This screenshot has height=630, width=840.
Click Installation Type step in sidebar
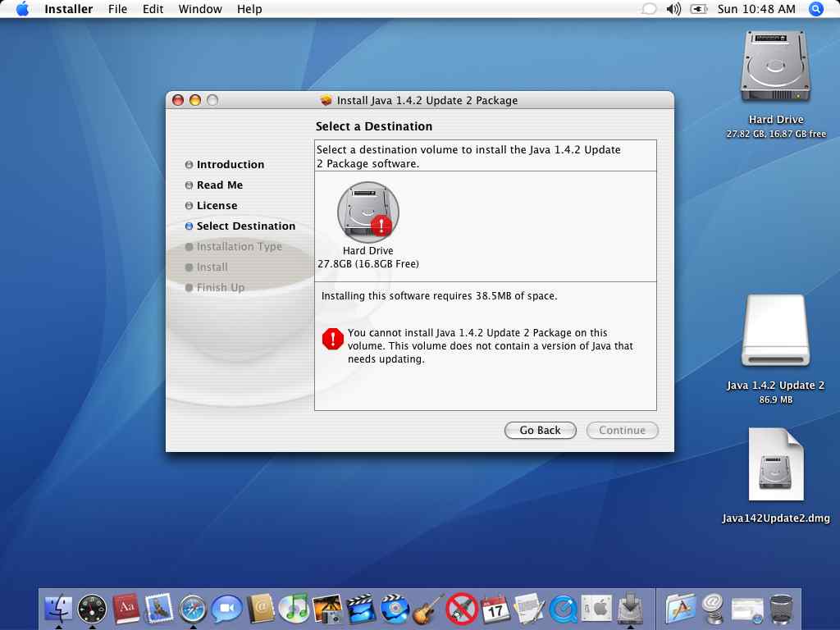tap(239, 246)
